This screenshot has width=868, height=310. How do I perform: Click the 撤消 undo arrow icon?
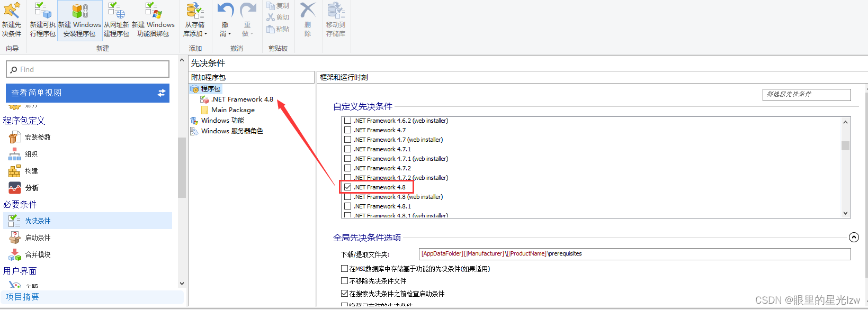point(226,10)
